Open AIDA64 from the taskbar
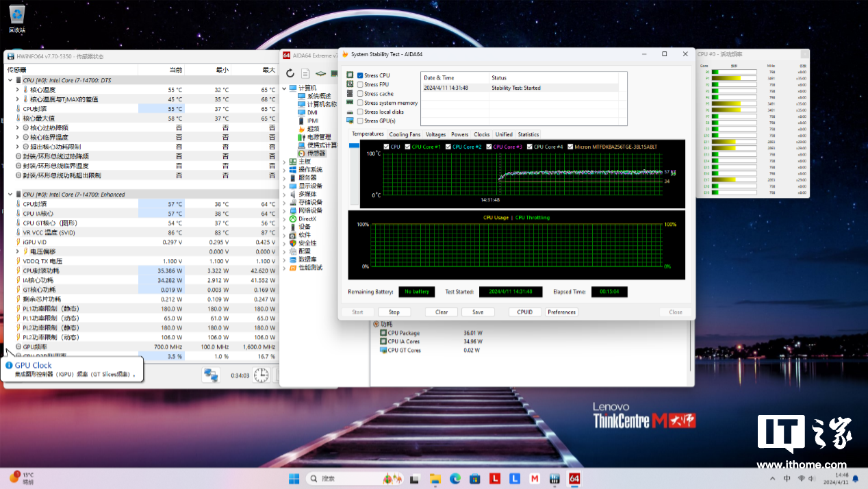Screen dimensions: 868x489 click(x=575, y=478)
